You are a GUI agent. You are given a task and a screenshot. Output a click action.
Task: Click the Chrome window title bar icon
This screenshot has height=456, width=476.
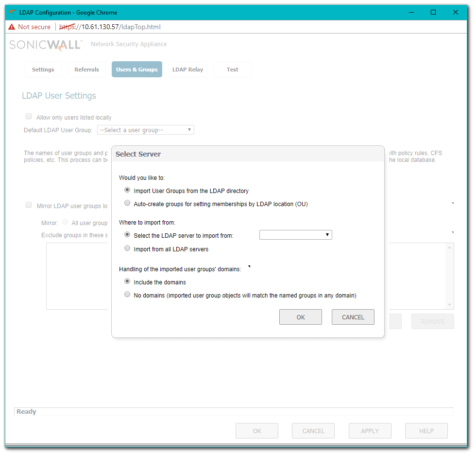[x=13, y=12]
